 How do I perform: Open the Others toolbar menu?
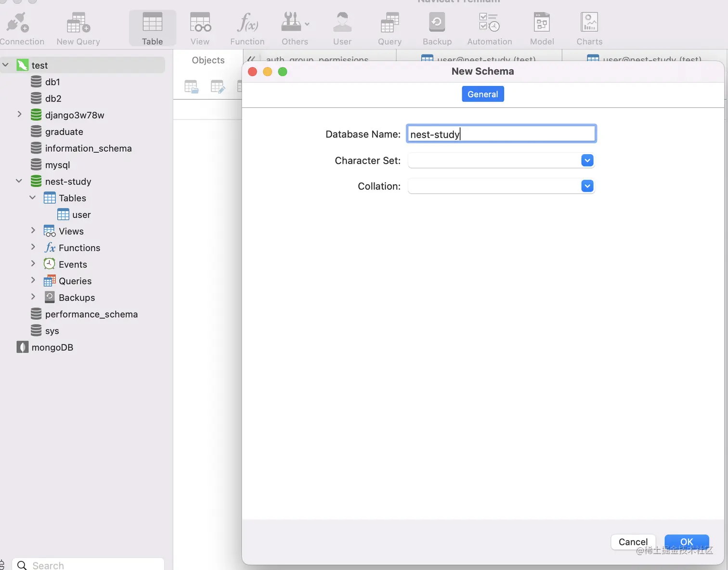[x=295, y=29]
